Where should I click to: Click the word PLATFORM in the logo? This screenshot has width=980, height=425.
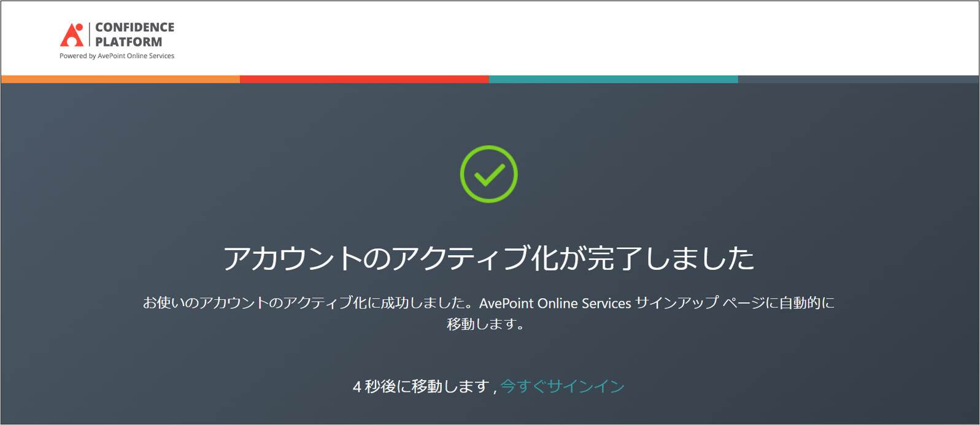tap(129, 42)
